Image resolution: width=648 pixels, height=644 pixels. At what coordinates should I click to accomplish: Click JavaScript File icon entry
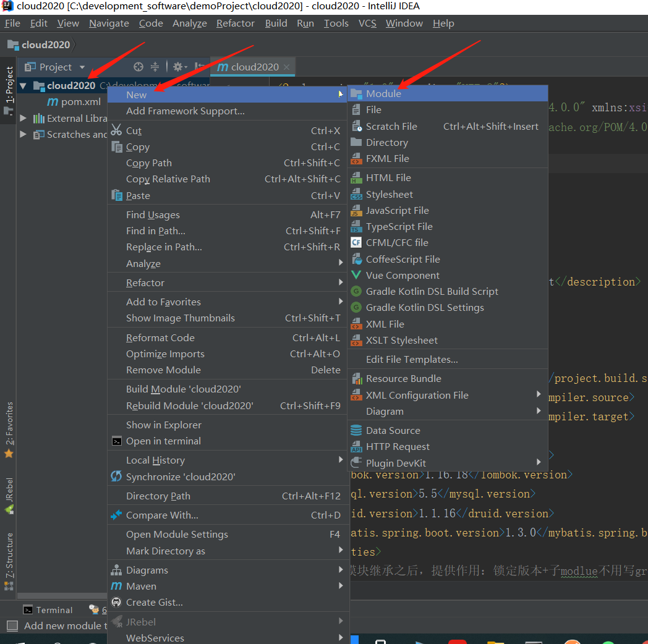coord(356,211)
